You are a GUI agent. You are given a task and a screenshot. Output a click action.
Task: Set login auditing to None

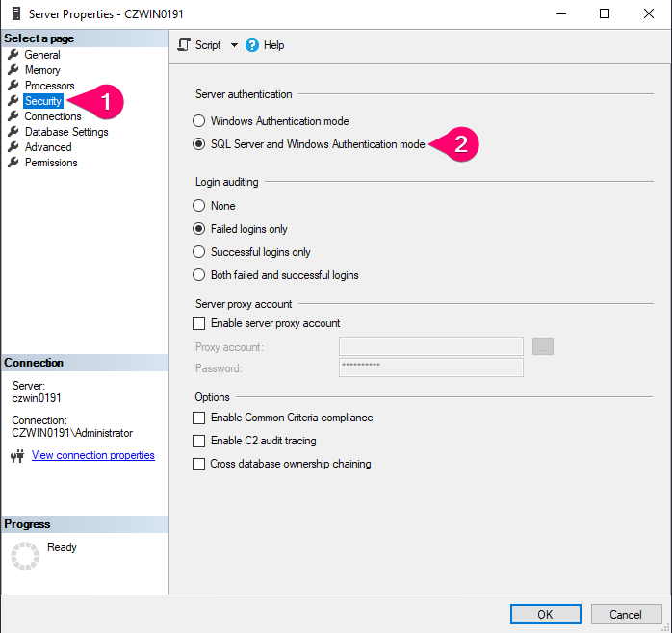click(x=198, y=206)
